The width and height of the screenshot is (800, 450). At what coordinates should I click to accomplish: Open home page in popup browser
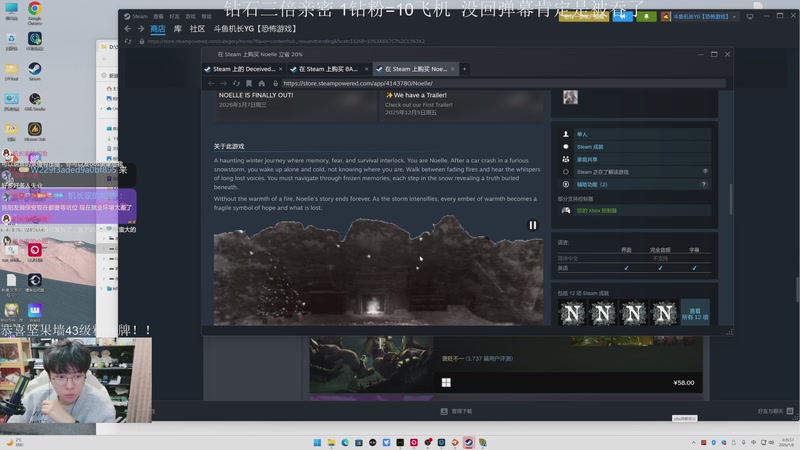tap(261, 83)
